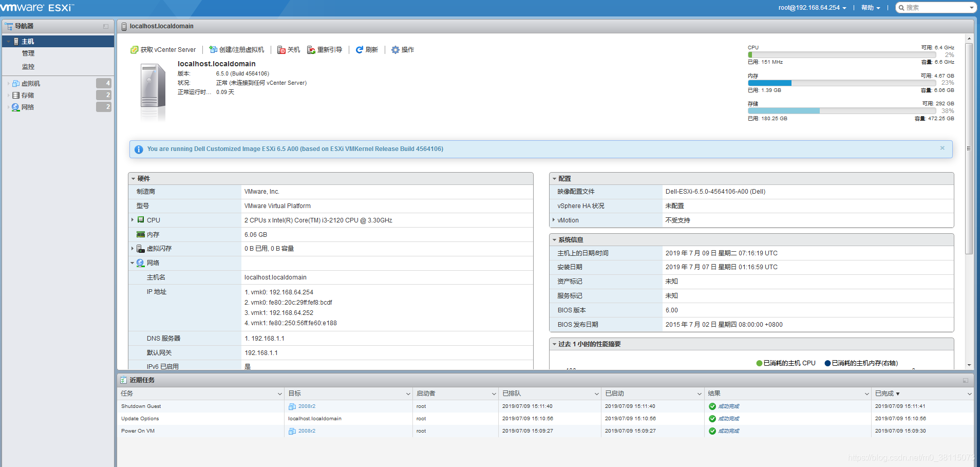Open 监控 under host
980x467 pixels.
click(x=28, y=67)
